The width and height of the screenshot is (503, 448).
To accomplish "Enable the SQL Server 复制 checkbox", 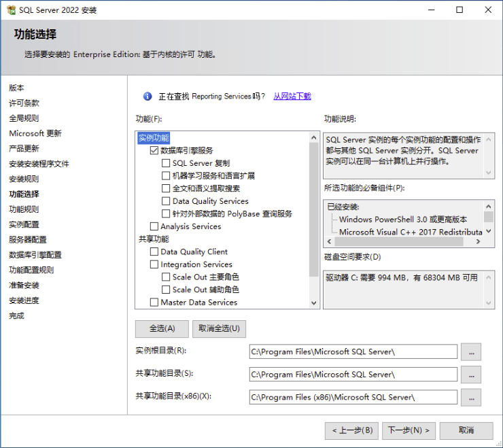I will 166,163.
